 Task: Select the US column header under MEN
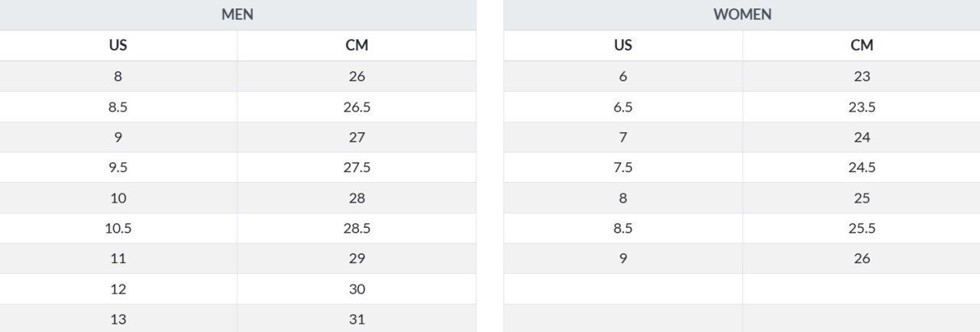tap(118, 45)
